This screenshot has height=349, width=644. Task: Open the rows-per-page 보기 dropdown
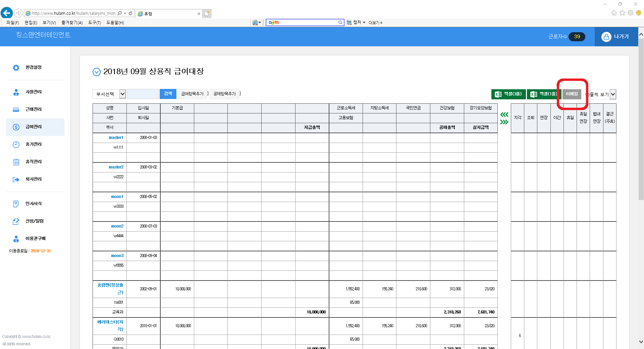(x=613, y=94)
